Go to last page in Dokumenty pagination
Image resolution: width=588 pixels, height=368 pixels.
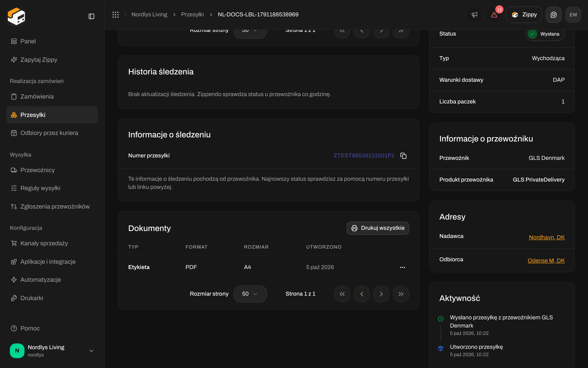pyautogui.click(x=401, y=294)
